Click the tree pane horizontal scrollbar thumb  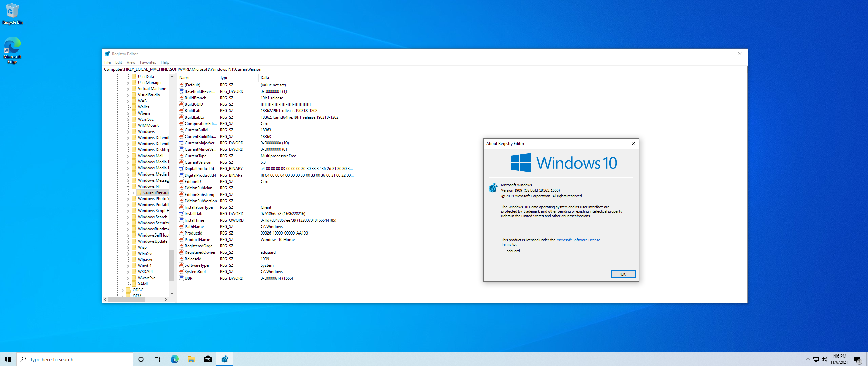(127, 300)
